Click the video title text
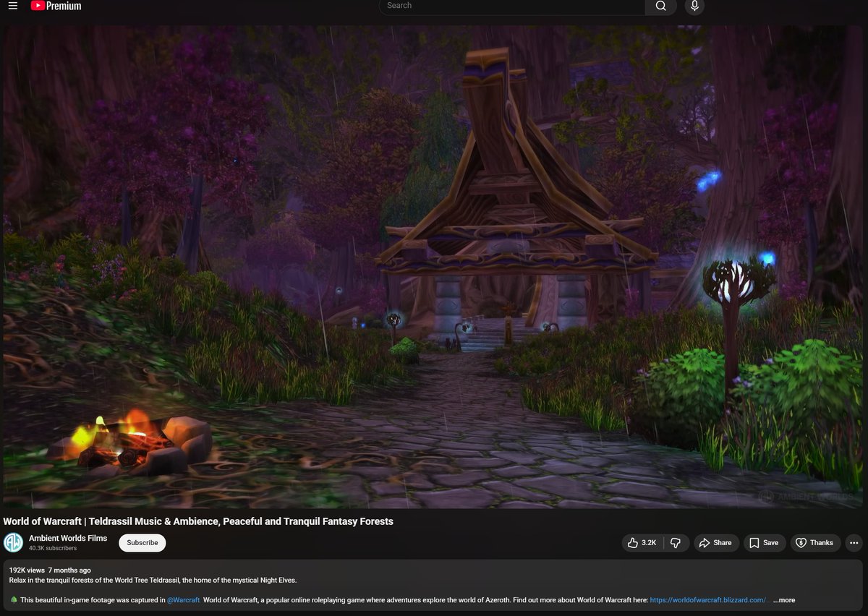Viewport: 868px width, 616px height. [x=198, y=521]
